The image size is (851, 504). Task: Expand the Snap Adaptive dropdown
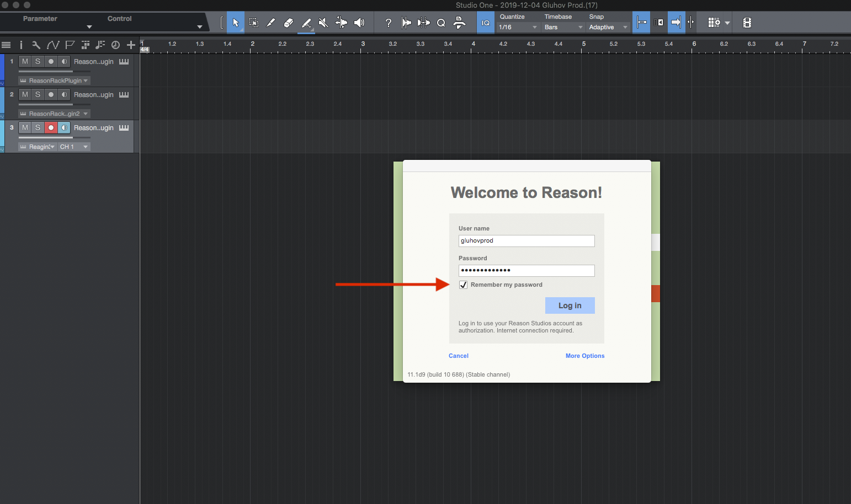(x=608, y=27)
